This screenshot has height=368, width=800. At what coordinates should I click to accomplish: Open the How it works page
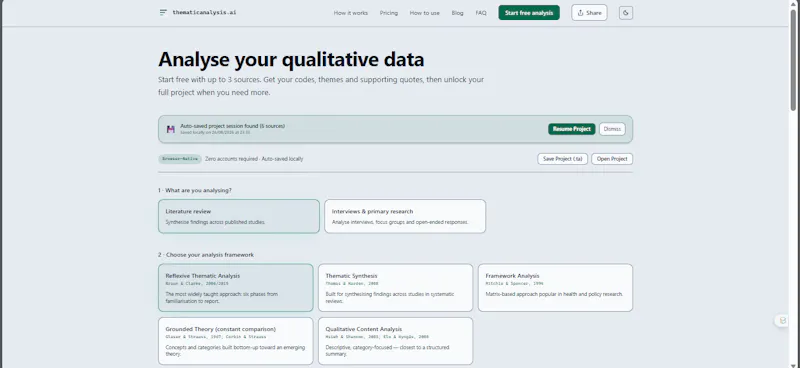[x=351, y=13]
